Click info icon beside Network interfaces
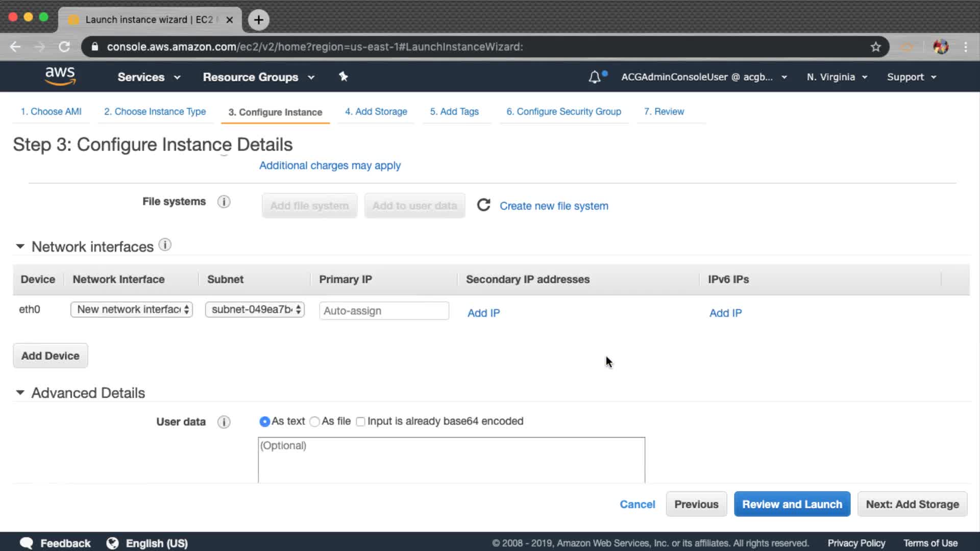This screenshot has width=980, height=551. (164, 245)
